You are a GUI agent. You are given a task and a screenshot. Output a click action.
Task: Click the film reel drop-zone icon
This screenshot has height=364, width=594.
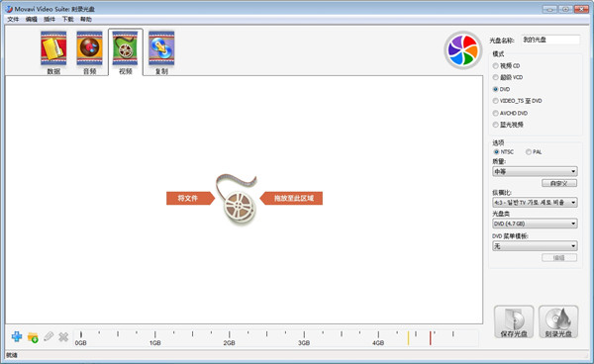(238, 200)
